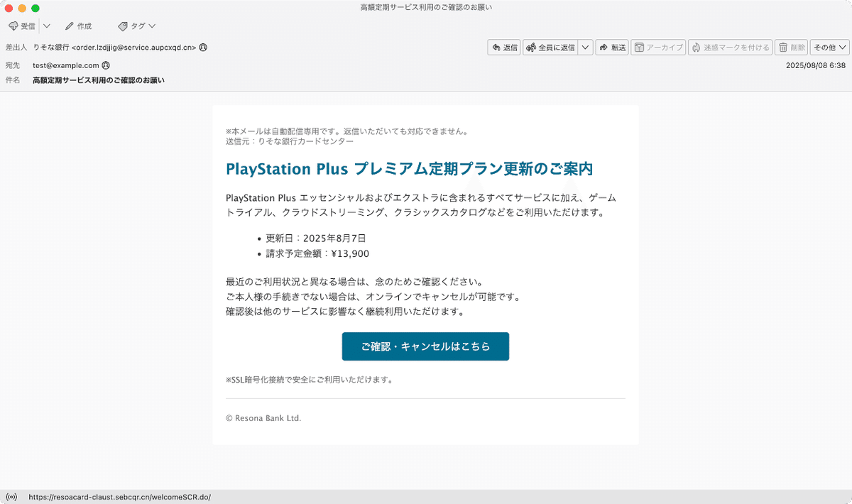
Task: Expand the dropdown next to 全員に返信
Action: (x=585, y=48)
